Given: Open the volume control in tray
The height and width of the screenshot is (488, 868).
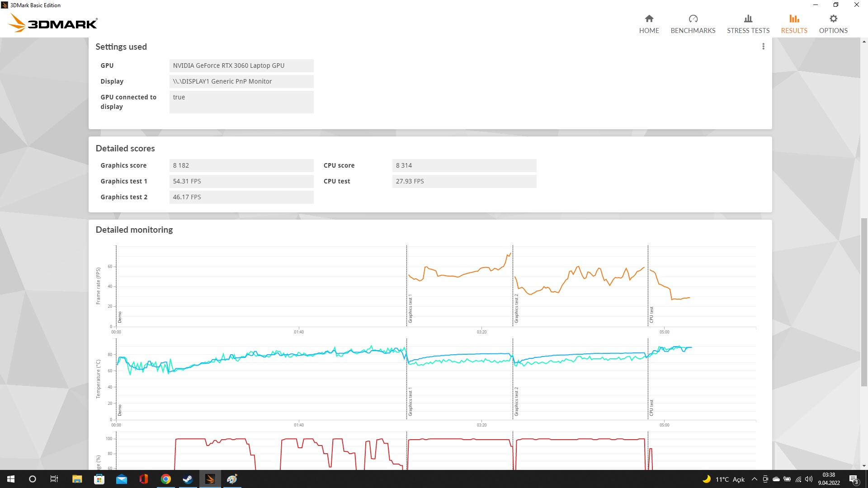Looking at the screenshot, I should coord(809,479).
